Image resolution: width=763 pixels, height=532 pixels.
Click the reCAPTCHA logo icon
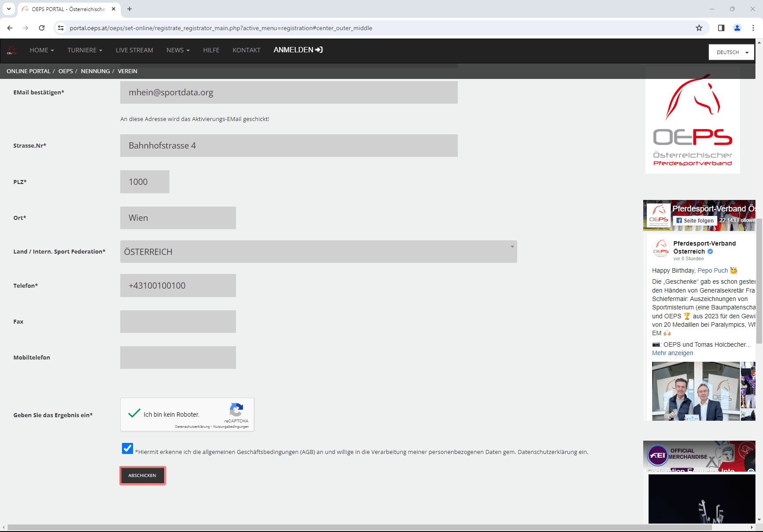pos(236,410)
